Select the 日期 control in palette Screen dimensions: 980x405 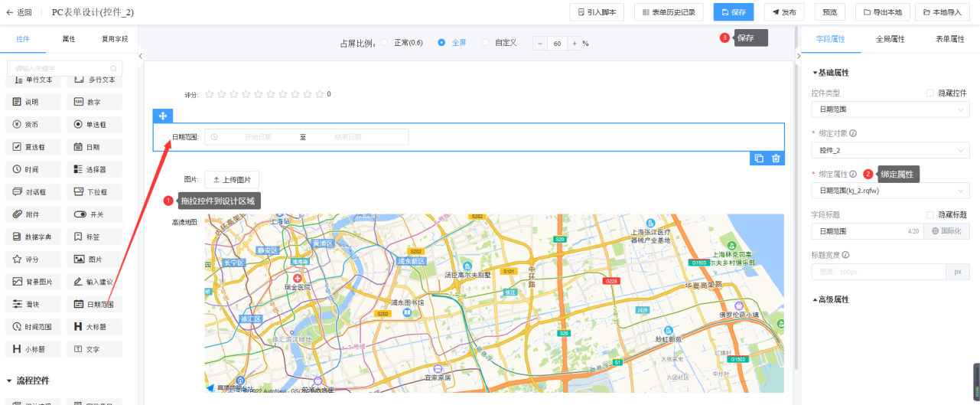pos(94,147)
